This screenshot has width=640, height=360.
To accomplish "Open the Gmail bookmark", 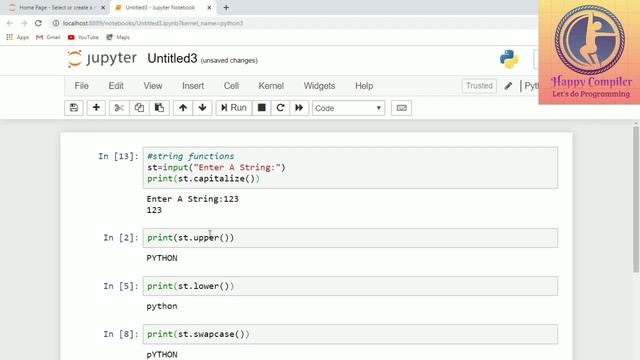I will [48, 37].
